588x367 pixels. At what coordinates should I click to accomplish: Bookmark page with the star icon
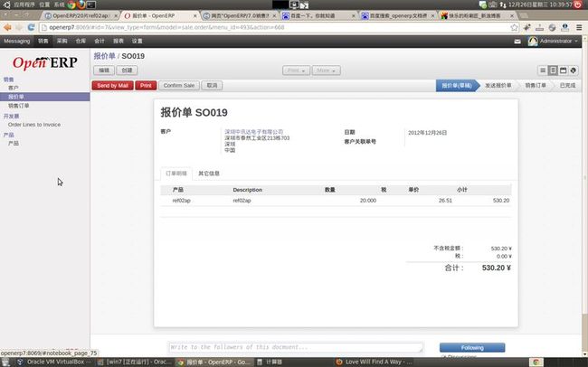point(514,27)
